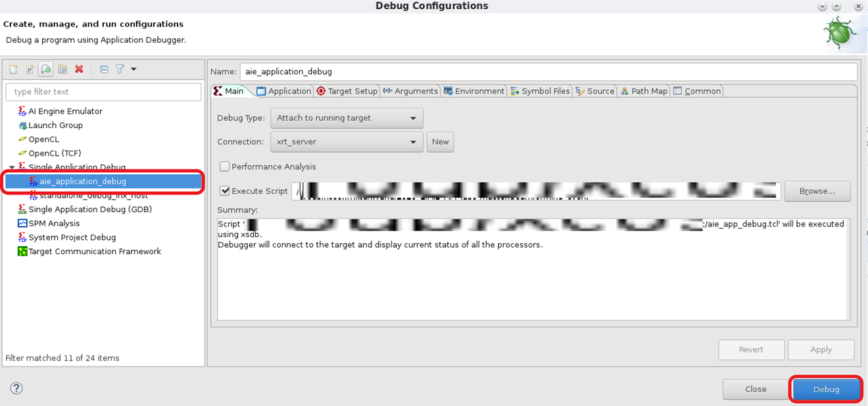Open the filter options dropdown arrow
This screenshot has width=868, height=406.
133,70
